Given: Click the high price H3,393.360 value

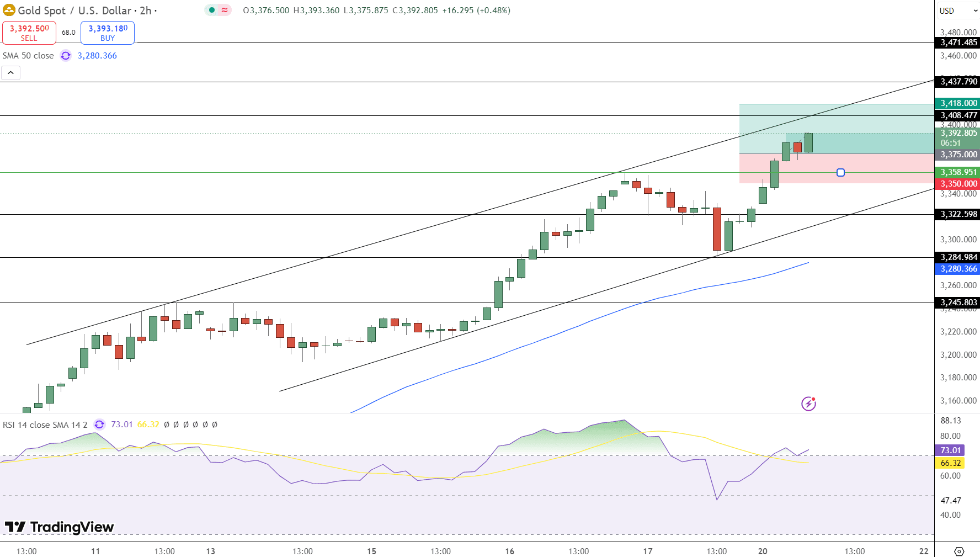Looking at the screenshot, I should [x=316, y=10].
